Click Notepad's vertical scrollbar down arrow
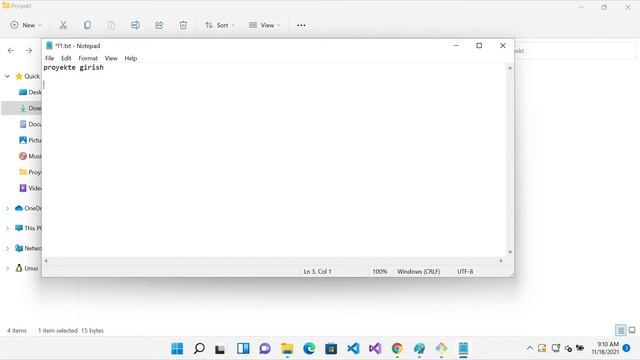Screen dimensions: 640x360 point(510,252)
